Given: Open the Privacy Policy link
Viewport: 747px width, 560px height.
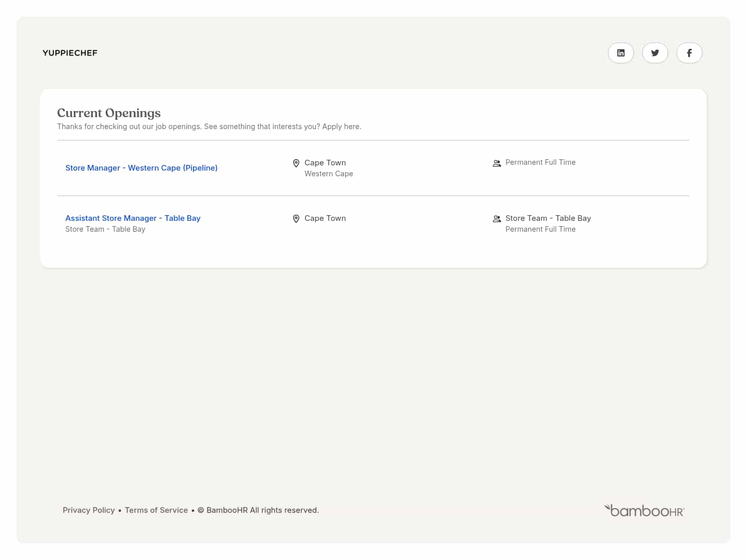Looking at the screenshot, I should click(x=89, y=510).
